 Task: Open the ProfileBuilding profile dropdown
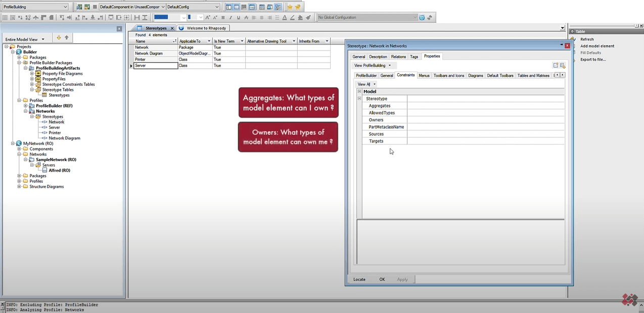tap(389, 65)
